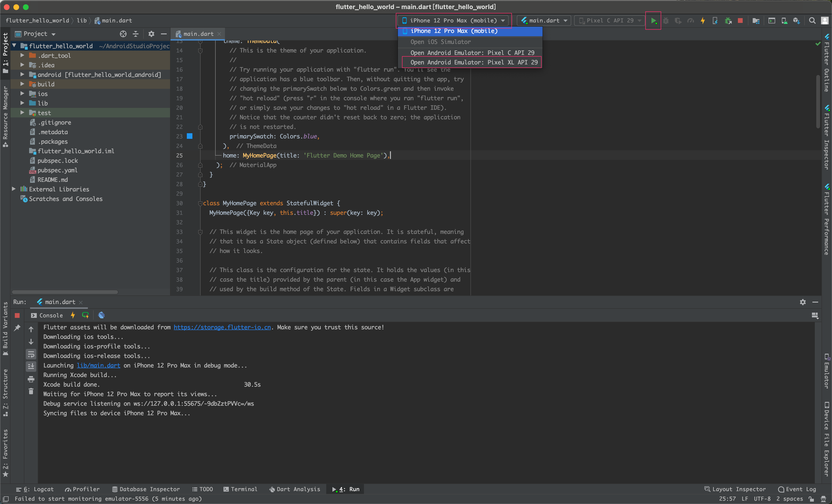Viewport: 832px width, 504px height.
Task: Print console output with printer icon
Action: click(x=31, y=379)
